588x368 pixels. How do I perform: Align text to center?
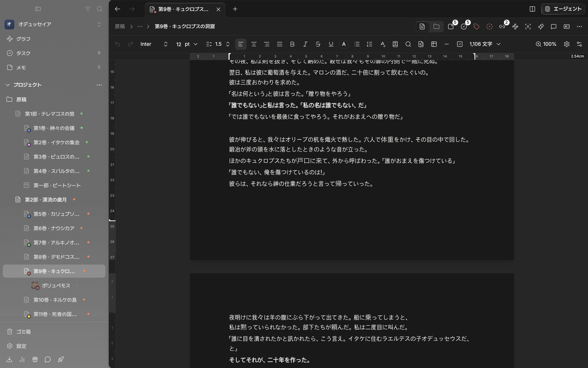tap(254, 44)
